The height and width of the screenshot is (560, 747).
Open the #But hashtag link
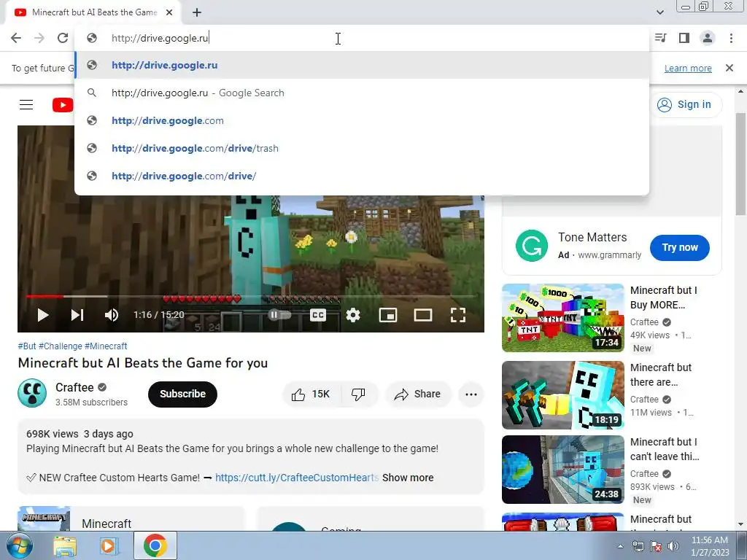pos(27,346)
